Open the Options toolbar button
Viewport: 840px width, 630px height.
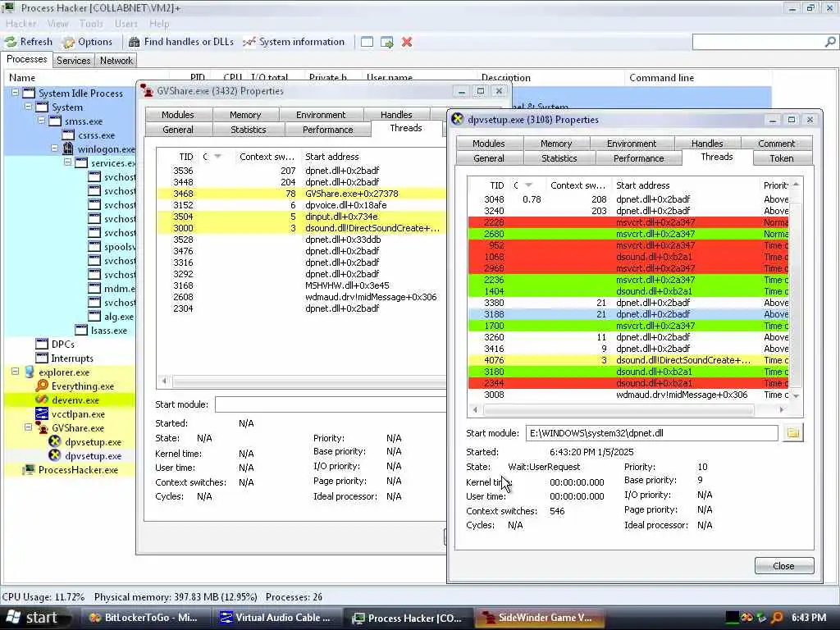87,42
